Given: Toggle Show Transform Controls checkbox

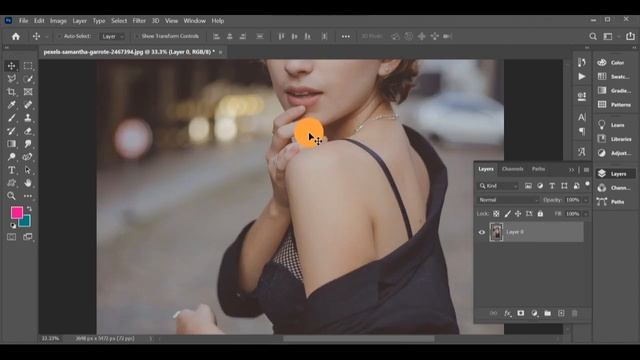Looking at the screenshot, I should click(x=138, y=36).
